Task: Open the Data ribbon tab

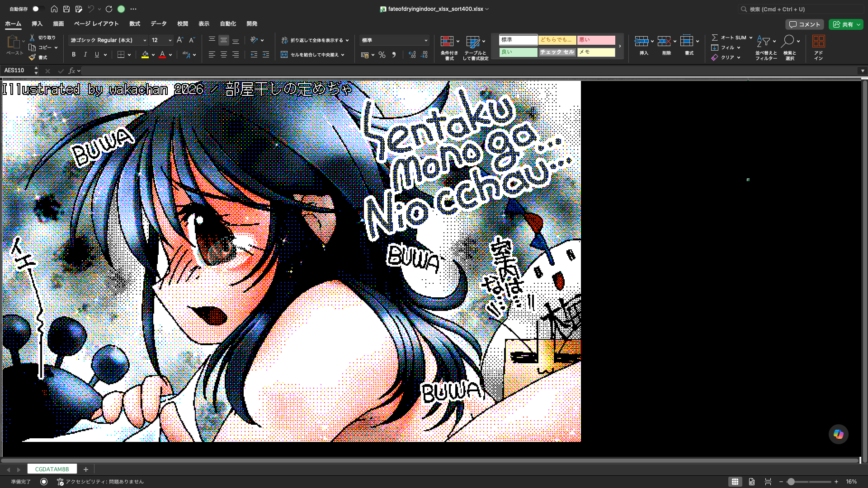Action: point(159,23)
